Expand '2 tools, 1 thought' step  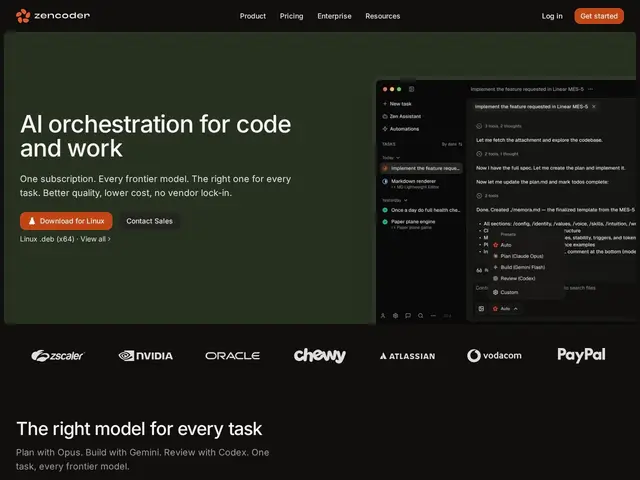click(497, 154)
